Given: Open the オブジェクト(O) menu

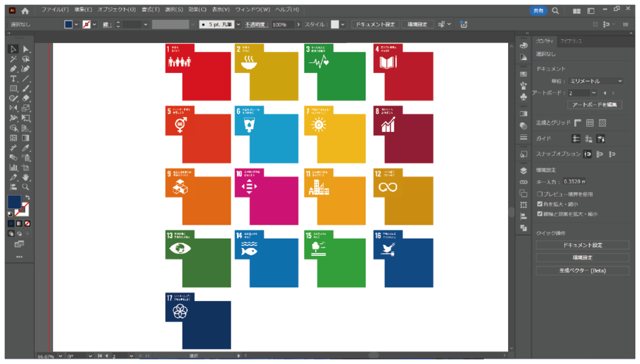Looking at the screenshot, I should pyautogui.click(x=116, y=9).
